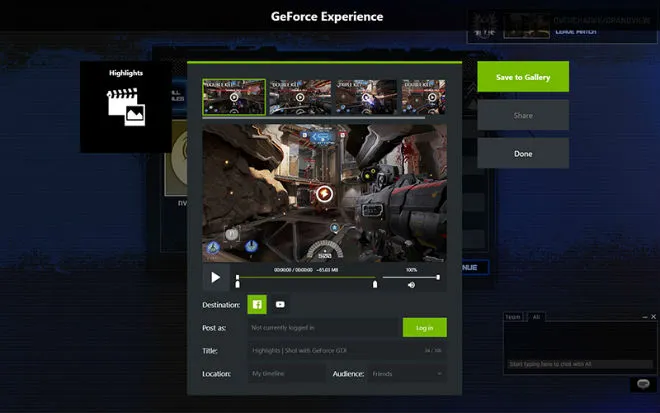
Task: Click the playhead marker on the seek bar
Action: (237, 277)
